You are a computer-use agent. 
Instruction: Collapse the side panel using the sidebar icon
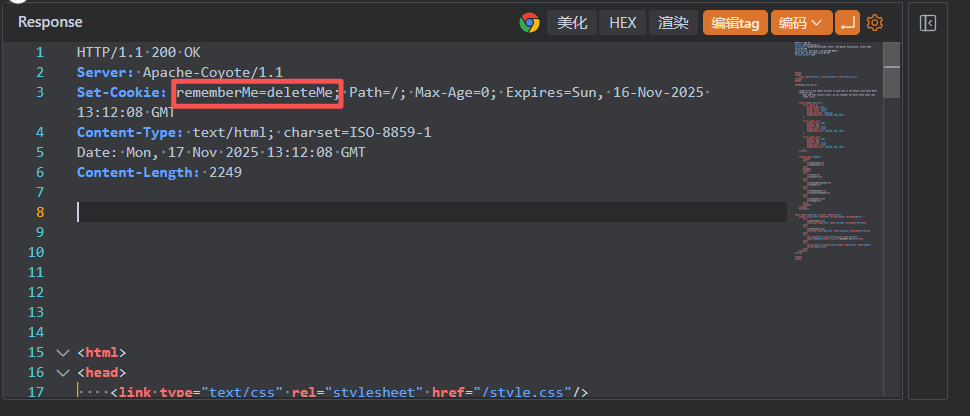click(x=928, y=22)
